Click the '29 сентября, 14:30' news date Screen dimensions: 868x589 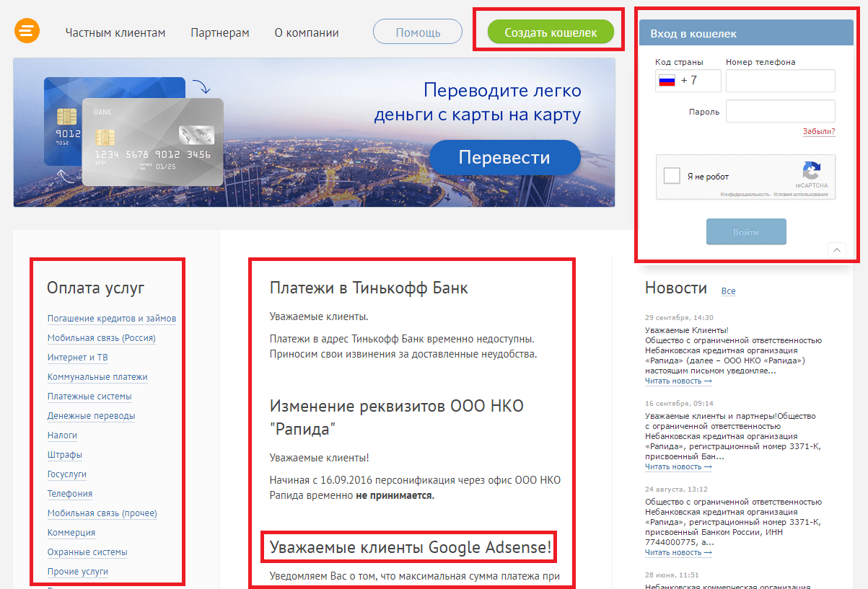(679, 317)
